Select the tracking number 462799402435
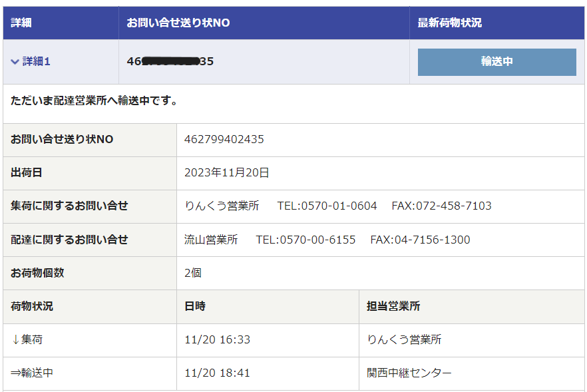Image resolution: width=587 pixels, height=392 pixels. [x=224, y=140]
